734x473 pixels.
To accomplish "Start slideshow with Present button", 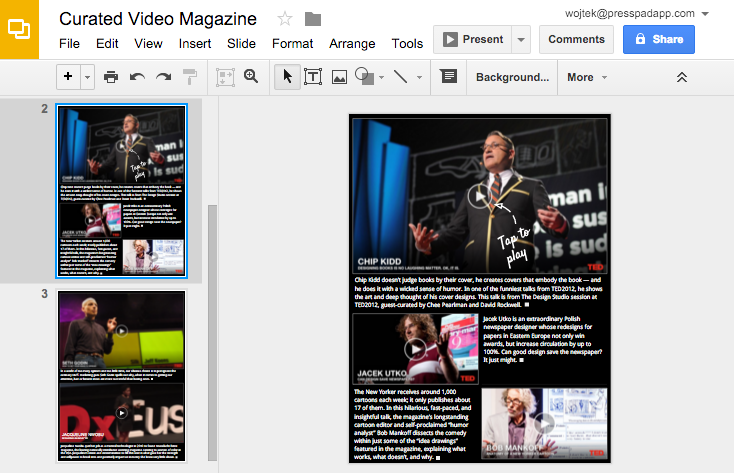I will point(473,39).
